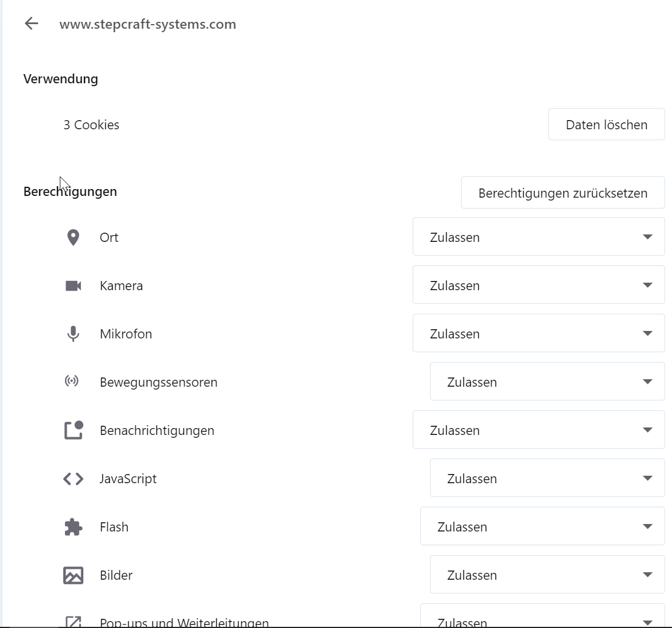This screenshot has width=672, height=628.
Task: Click the Benachrichtigungen notification icon
Action: pyautogui.click(x=74, y=430)
